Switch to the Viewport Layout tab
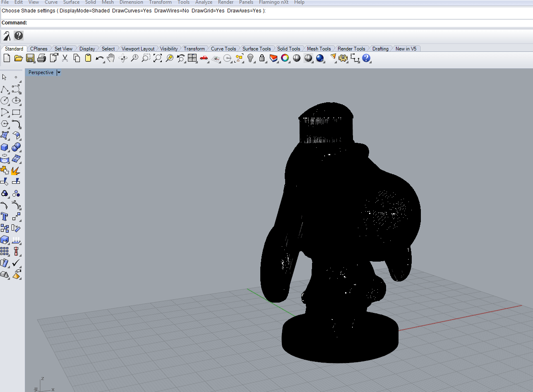The image size is (533, 392). pyautogui.click(x=138, y=49)
